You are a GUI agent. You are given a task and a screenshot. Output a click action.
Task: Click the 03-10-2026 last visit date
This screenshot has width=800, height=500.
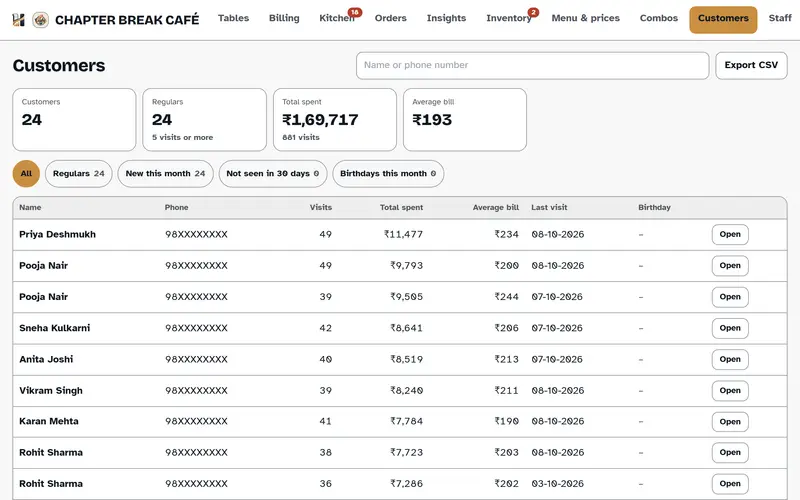(x=557, y=484)
